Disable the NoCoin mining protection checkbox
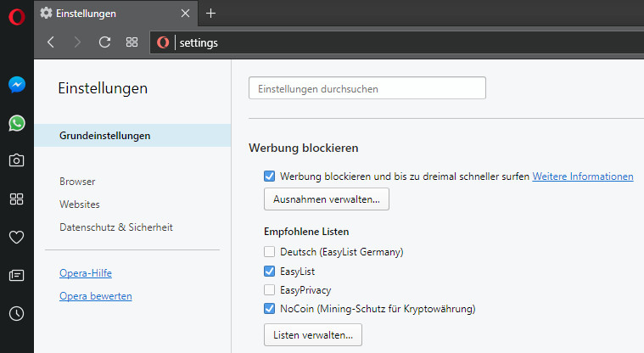This screenshot has width=644, height=353. click(x=270, y=309)
